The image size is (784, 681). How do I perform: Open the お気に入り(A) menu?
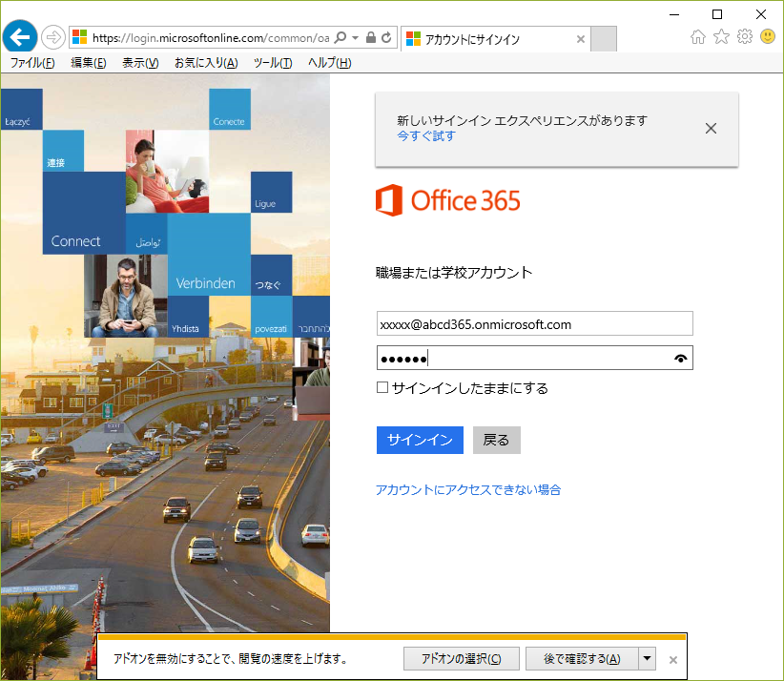206,63
